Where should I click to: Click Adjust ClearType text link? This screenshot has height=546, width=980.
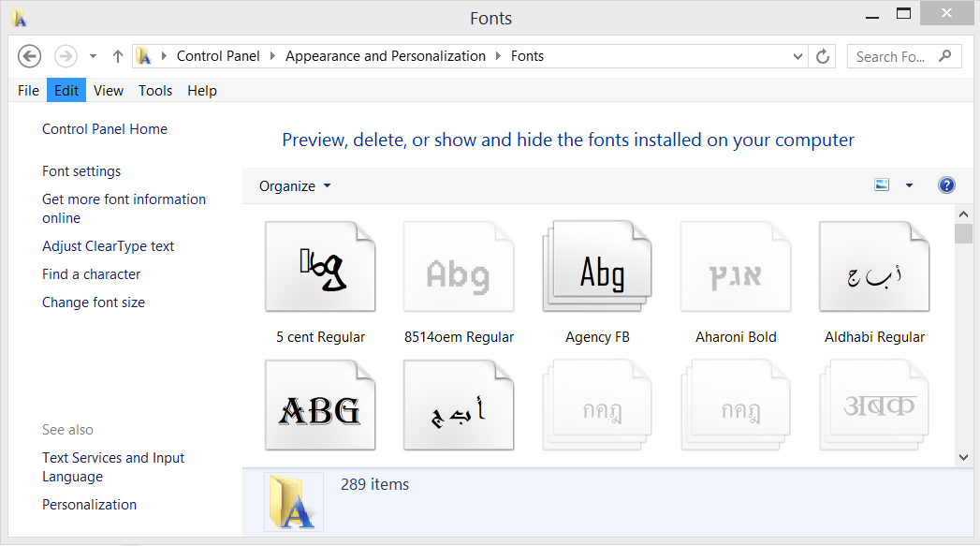(109, 246)
